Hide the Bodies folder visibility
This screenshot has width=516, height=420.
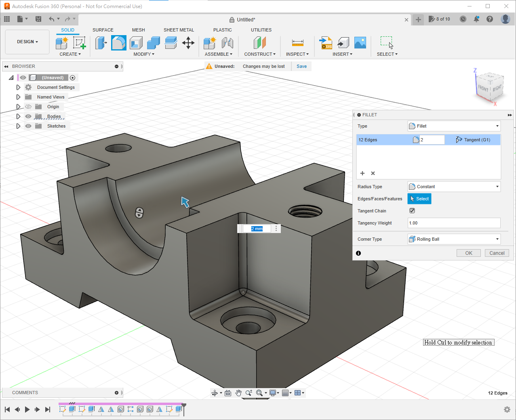[28, 116]
